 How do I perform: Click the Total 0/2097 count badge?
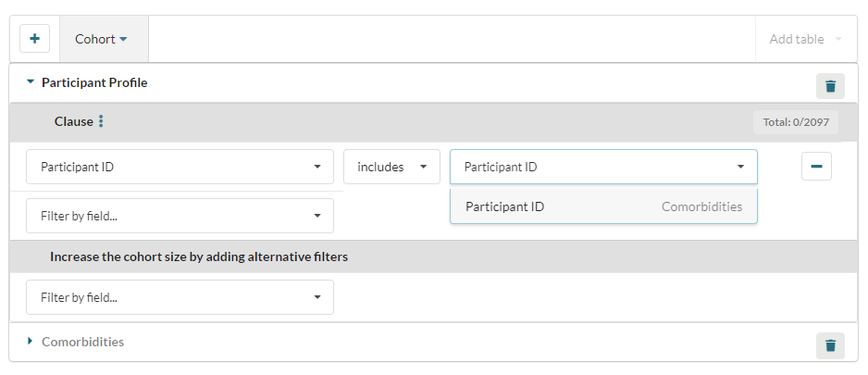pos(795,121)
